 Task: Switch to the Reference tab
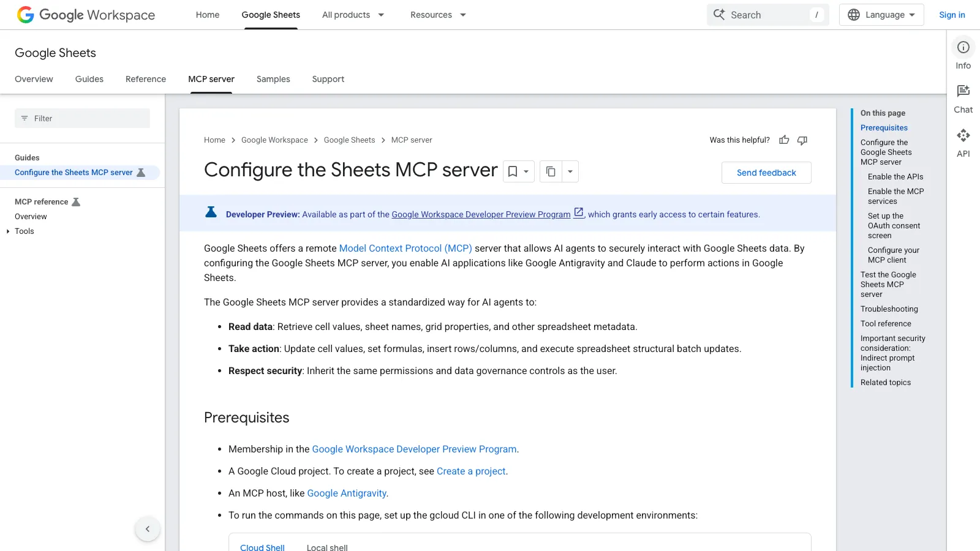pyautogui.click(x=146, y=79)
